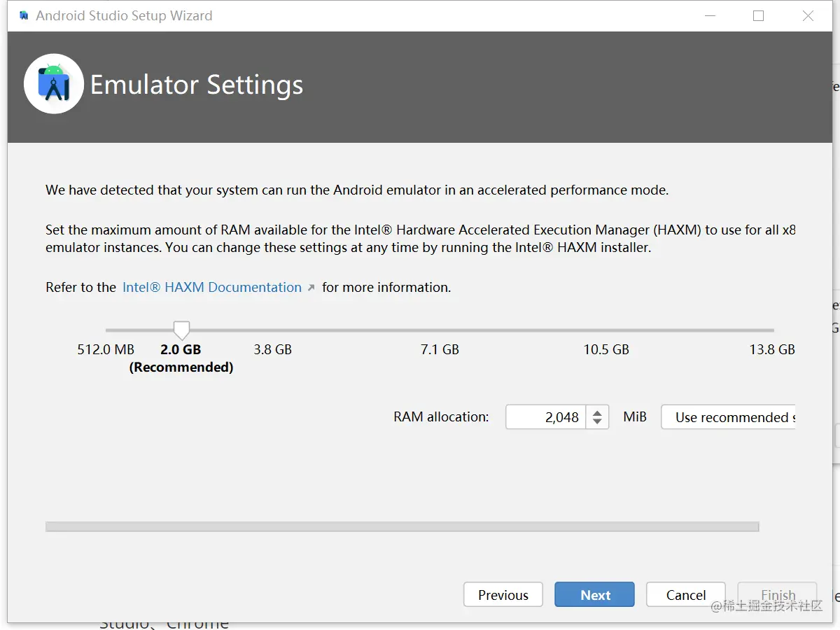Viewport: 840px width, 630px height.
Task: Focus the RAM allocation input field
Action: pyautogui.click(x=546, y=417)
